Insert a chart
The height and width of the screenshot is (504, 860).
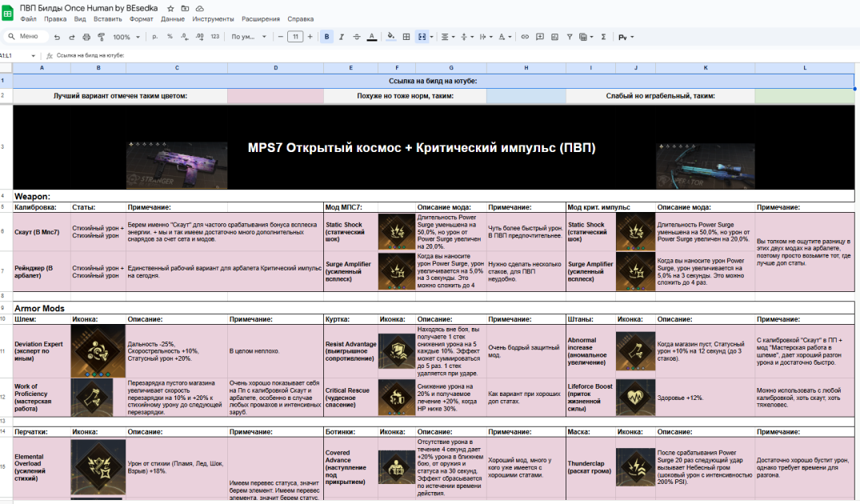click(554, 37)
